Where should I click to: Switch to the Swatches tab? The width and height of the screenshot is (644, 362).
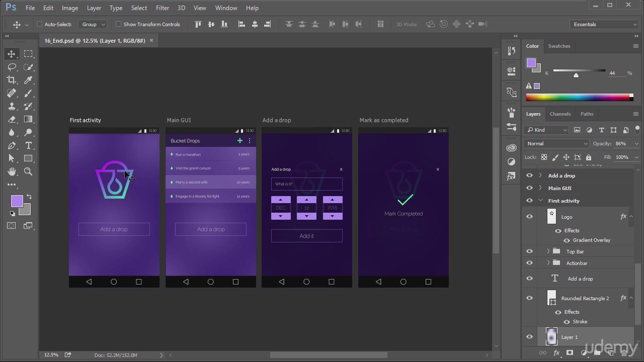559,46
